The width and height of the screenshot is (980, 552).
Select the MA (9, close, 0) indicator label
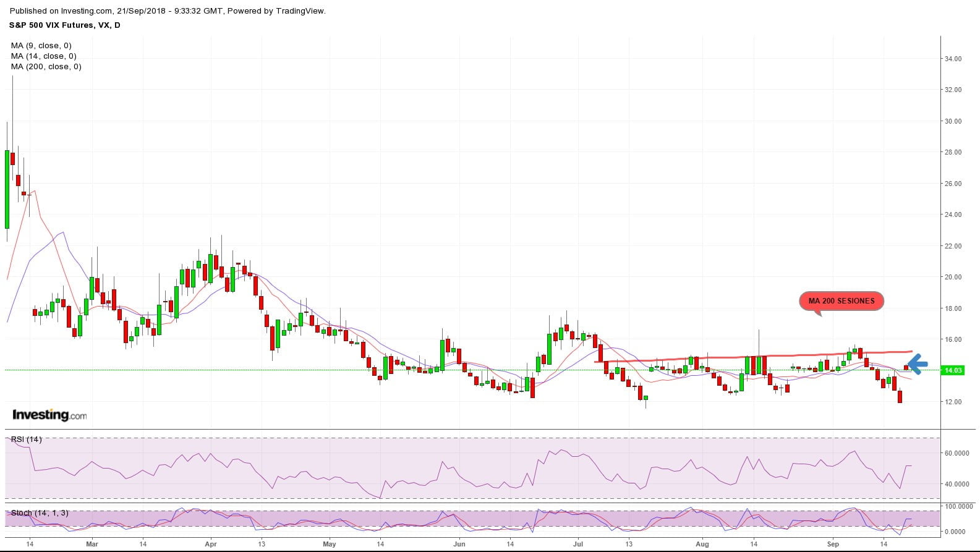[x=41, y=45]
